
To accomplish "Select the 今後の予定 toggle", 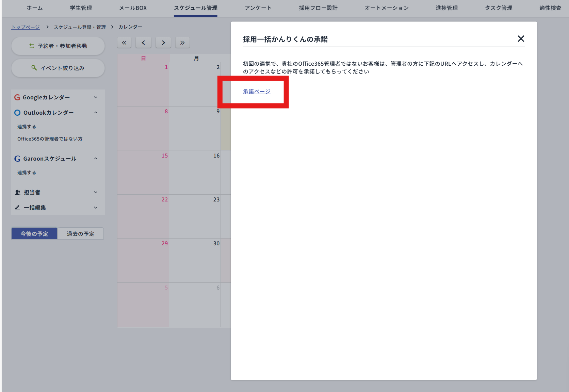I will (34, 233).
